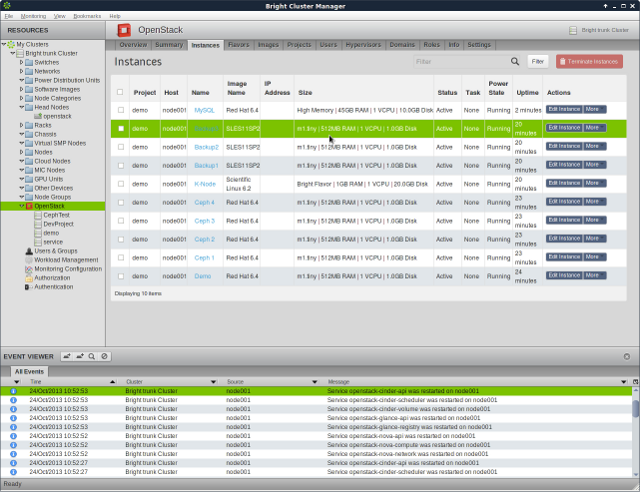Image resolution: width=640 pixels, height=492 pixels.
Task: Collapse the Head Nodes tree node
Action: [22, 107]
